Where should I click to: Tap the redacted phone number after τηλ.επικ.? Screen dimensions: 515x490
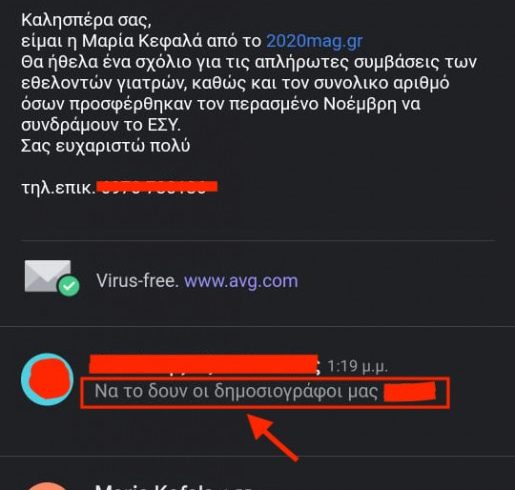(157, 187)
